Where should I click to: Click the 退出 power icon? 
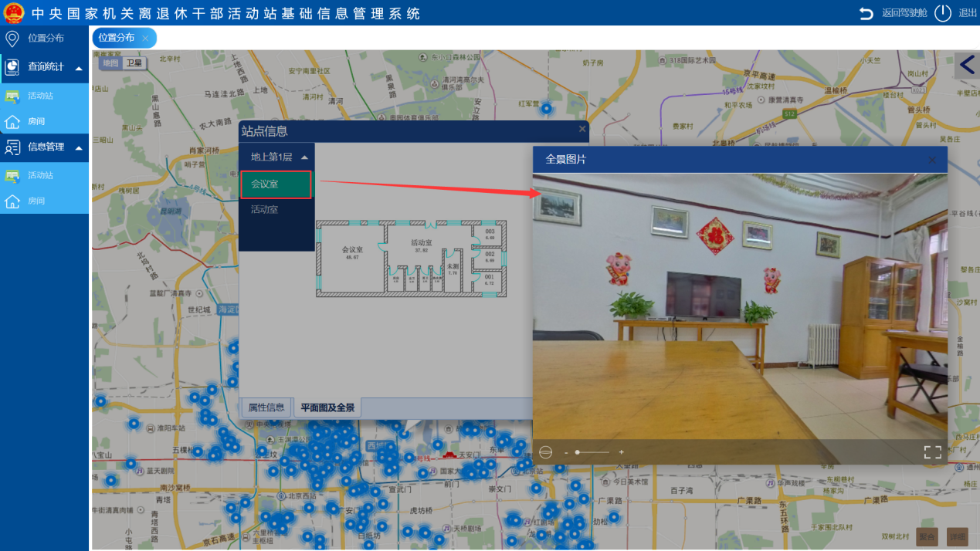[x=943, y=13]
